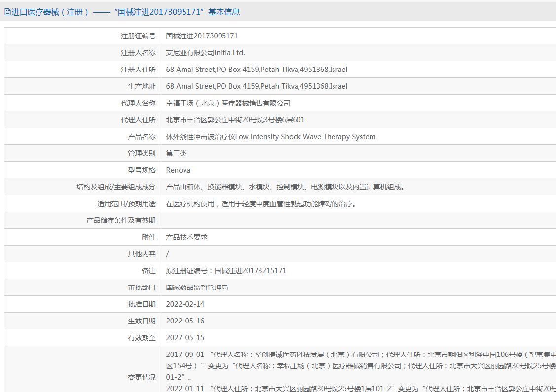The image size is (556, 392).
Task: Click the 审批部门 label
Action: point(142,287)
